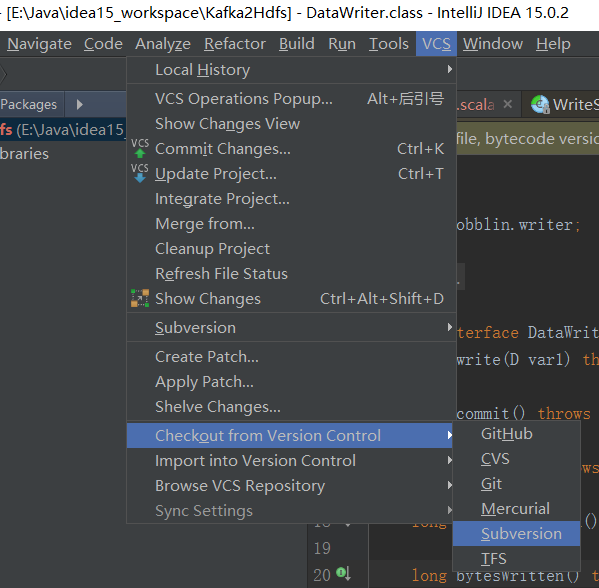Screen dimensions: 599x588
Task: Select Create Patch option
Action: (291, 357)
